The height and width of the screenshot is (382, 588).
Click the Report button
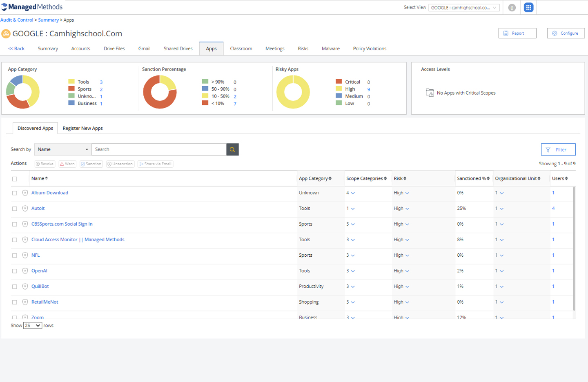[517, 33]
